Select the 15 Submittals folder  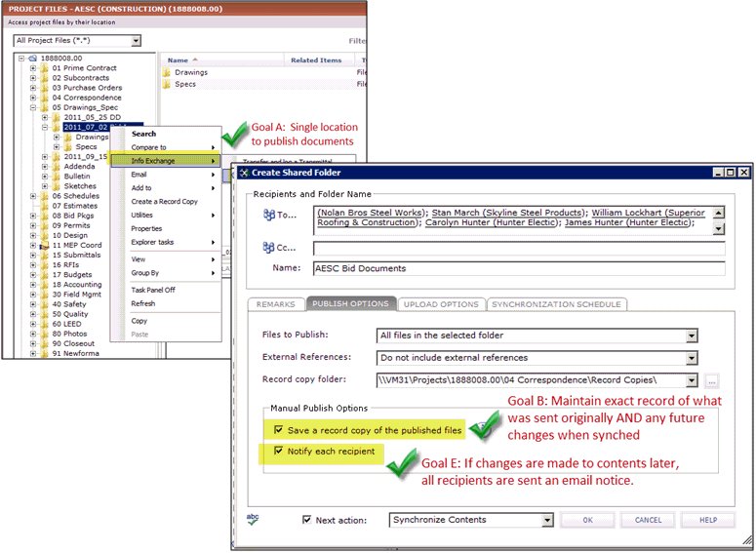[x=77, y=256]
